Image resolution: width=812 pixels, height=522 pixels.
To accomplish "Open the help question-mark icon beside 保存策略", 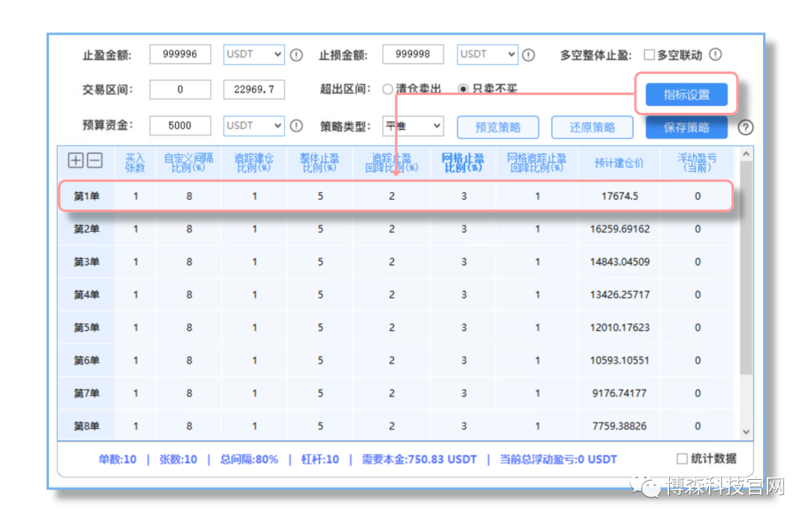I will [746, 127].
